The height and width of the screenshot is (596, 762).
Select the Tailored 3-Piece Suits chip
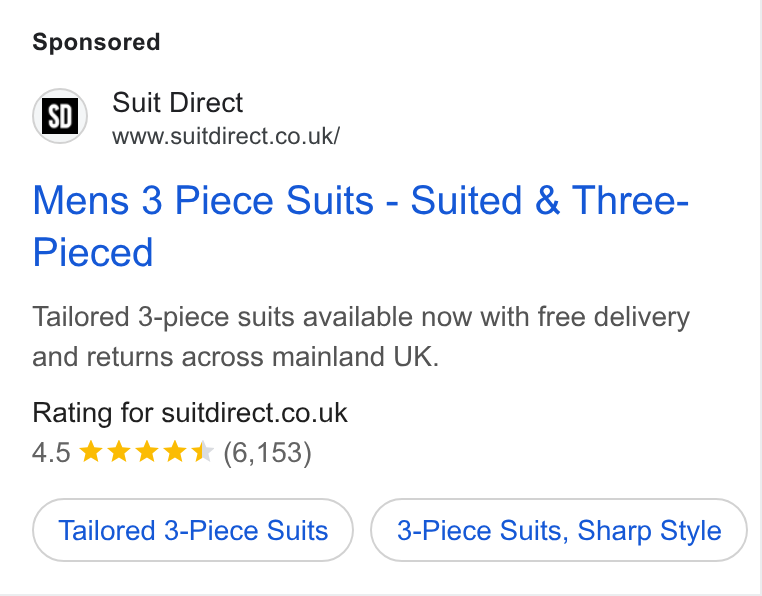click(193, 530)
